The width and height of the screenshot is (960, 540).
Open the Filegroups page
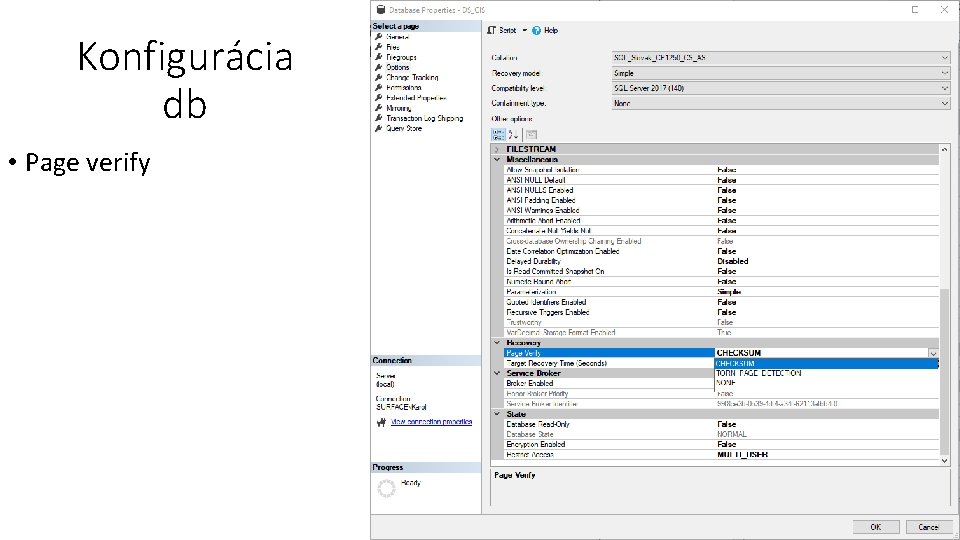point(401,57)
